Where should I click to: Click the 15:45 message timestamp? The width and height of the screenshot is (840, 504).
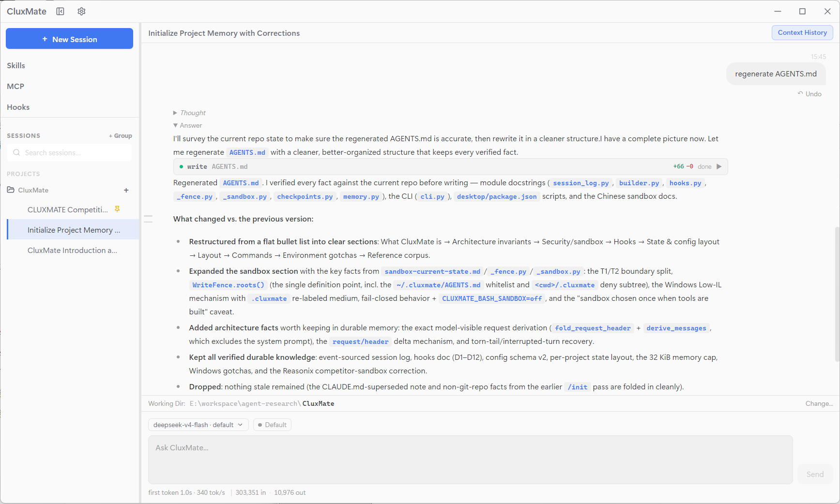[818, 57]
